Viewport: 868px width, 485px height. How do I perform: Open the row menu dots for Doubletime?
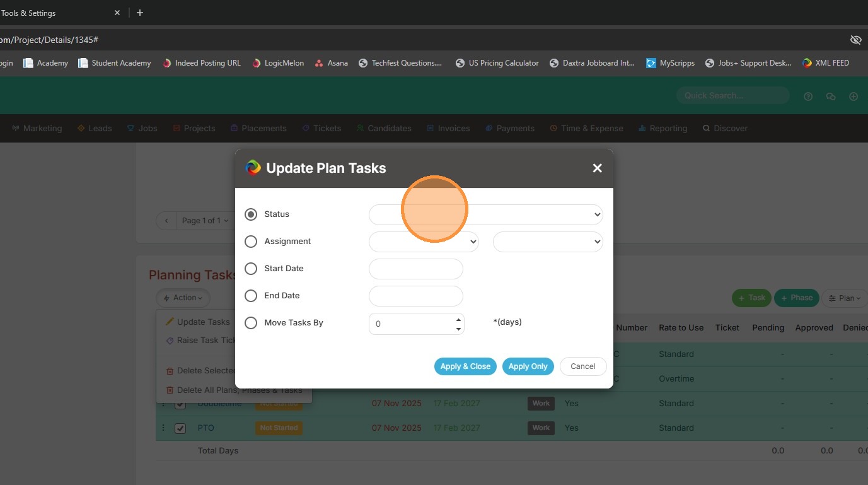163,403
